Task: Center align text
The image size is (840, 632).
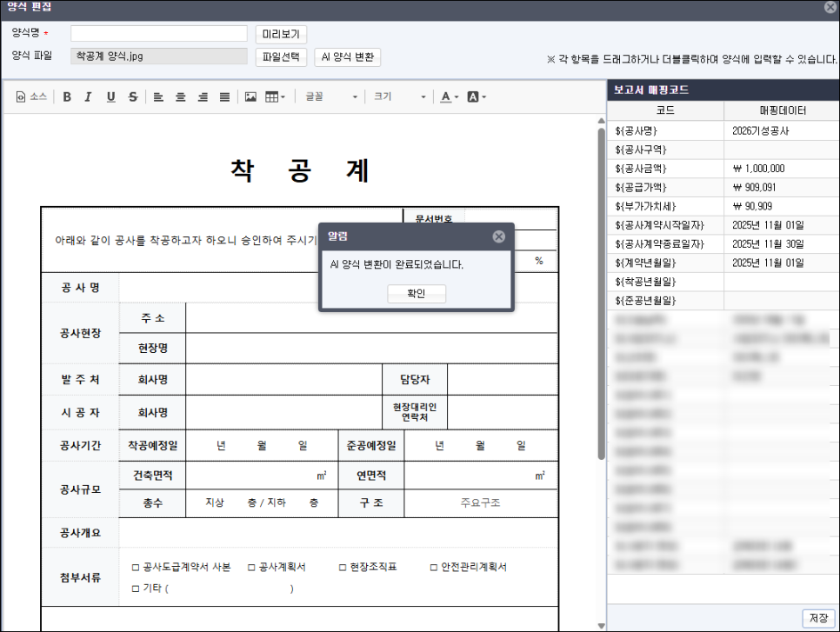Action: [x=181, y=97]
